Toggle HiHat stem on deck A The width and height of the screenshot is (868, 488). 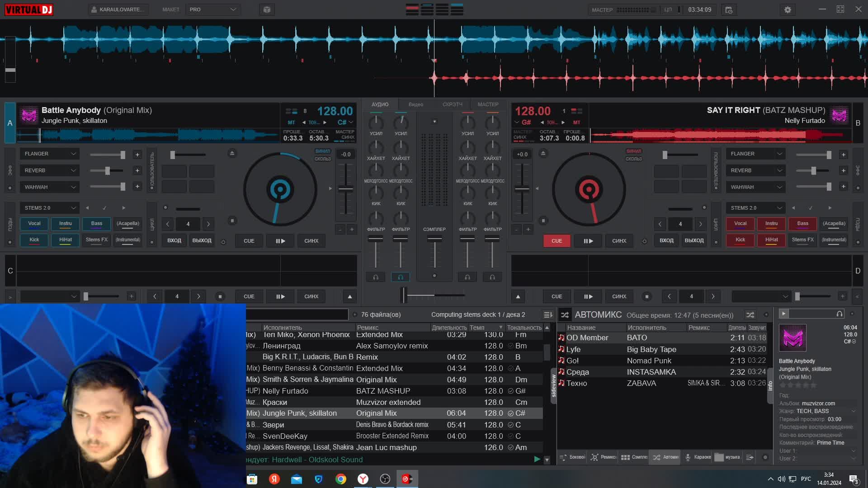coord(66,240)
